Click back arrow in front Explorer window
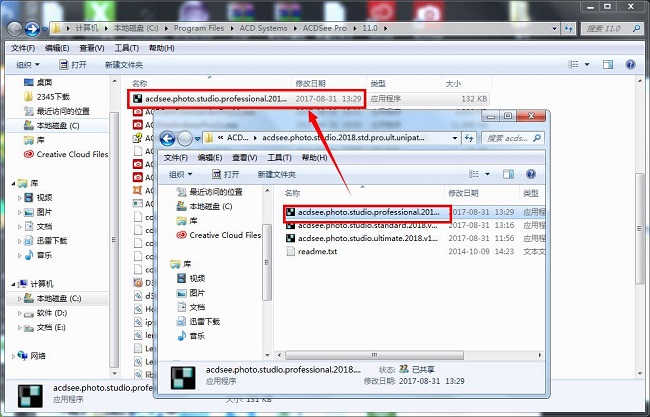 click(167, 138)
